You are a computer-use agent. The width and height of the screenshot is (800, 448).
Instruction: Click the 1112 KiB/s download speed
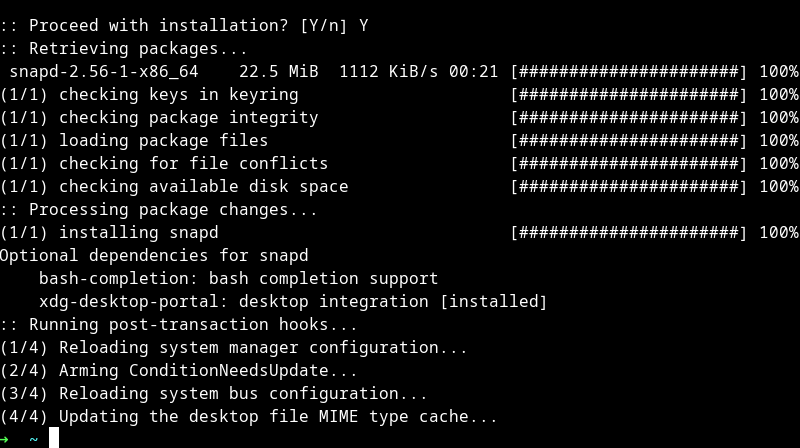pyautogui.click(x=393, y=72)
